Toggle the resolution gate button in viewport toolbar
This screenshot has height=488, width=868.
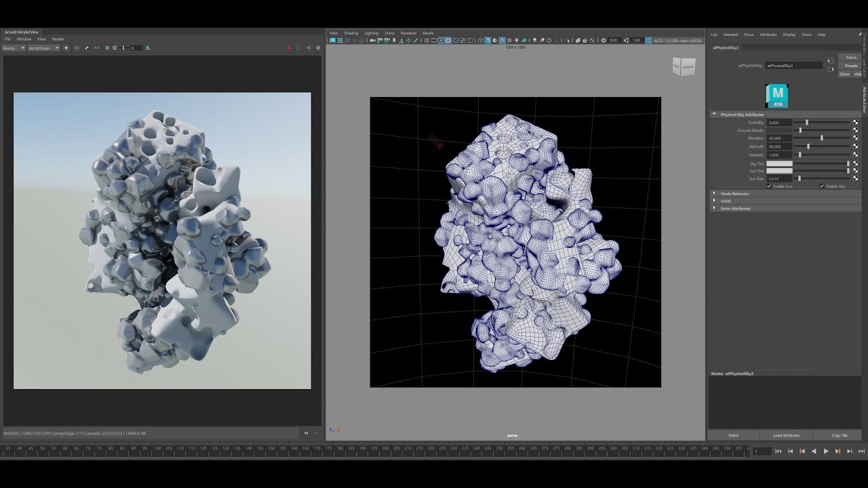tap(440, 41)
